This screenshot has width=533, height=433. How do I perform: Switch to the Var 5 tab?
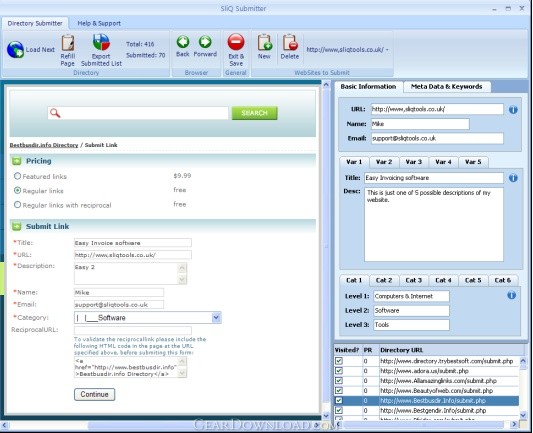click(473, 162)
